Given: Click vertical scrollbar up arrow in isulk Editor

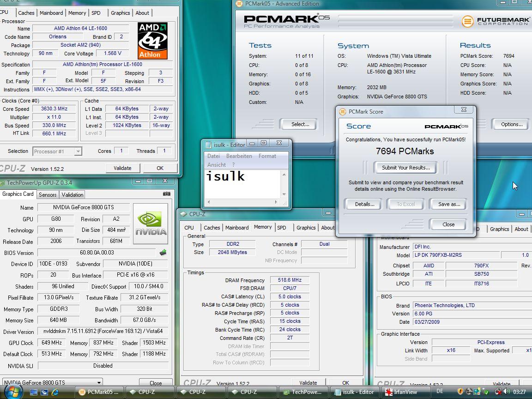Looking at the screenshot, I should (284, 175).
